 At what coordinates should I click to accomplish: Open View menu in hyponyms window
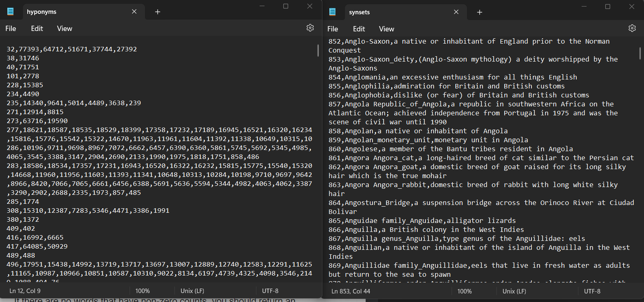pos(64,29)
